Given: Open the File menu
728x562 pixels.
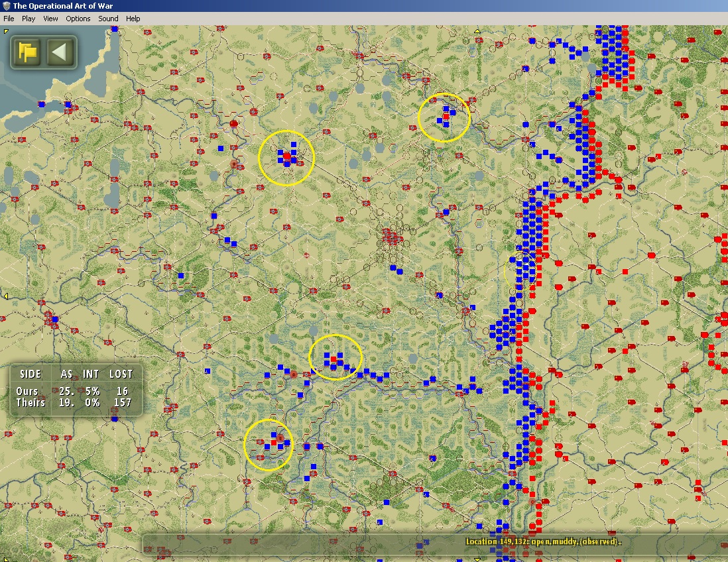Looking at the screenshot, I should (x=9, y=19).
